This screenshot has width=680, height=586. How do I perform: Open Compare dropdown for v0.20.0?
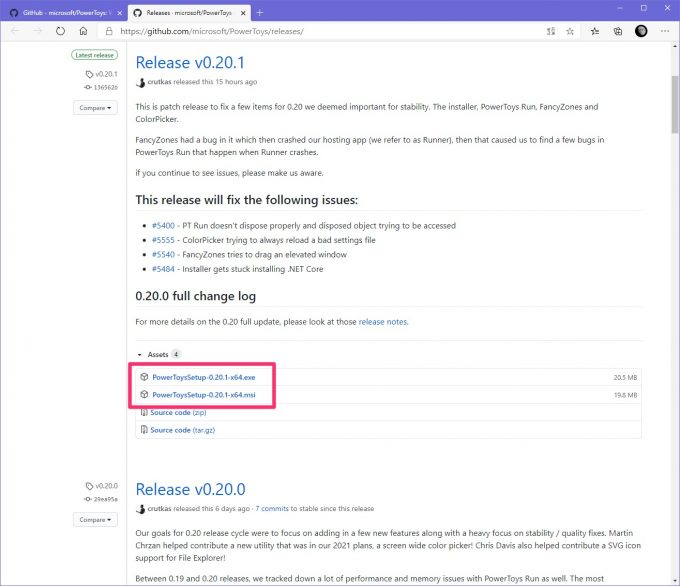tap(95, 520)
